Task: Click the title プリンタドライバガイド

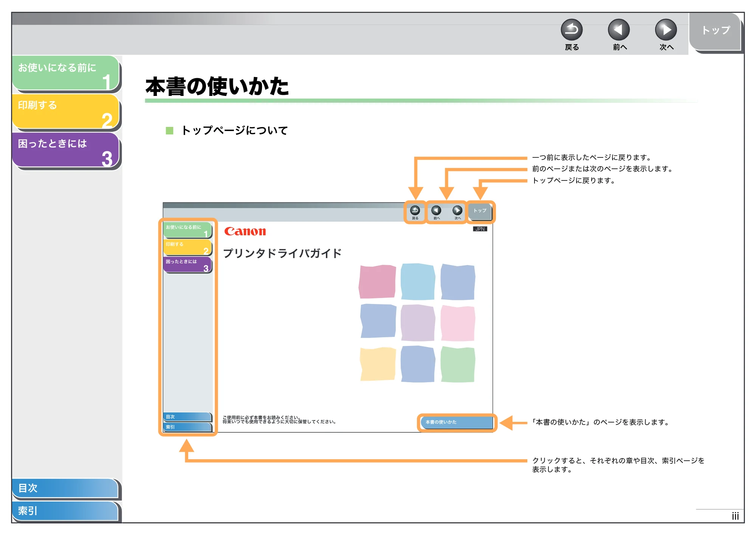Action: tap(282, 253)
